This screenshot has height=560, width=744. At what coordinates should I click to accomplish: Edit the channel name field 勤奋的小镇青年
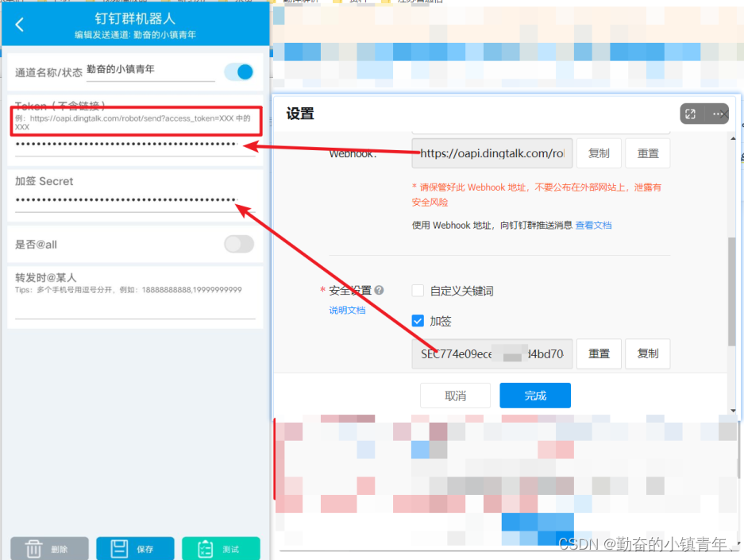(x=150, y=70)
